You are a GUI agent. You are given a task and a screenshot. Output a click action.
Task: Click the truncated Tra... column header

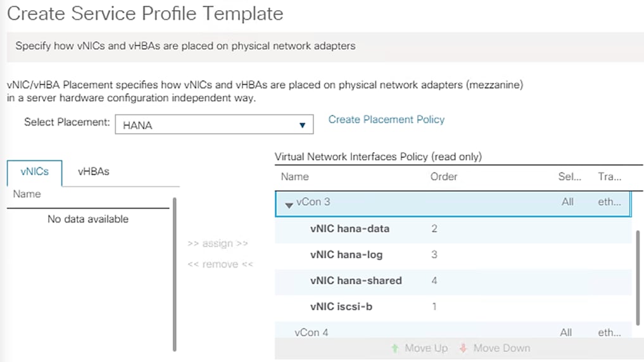[x=609, y=176]
